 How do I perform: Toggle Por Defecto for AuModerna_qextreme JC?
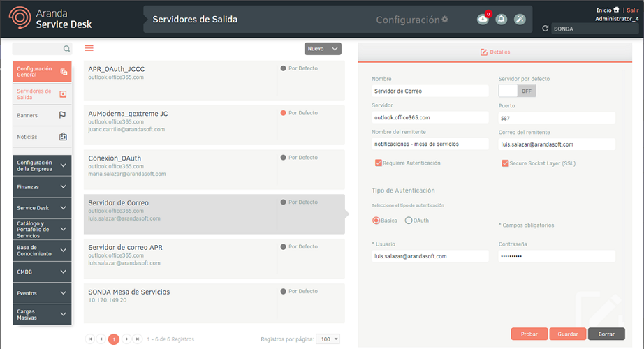tap(283, 113)
